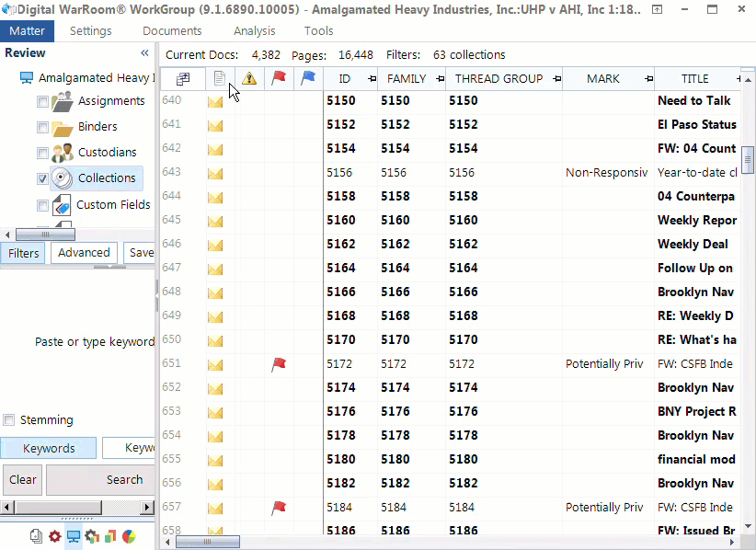756x550 pixels.
Task: Open the pie chart analysis icon
Action: pos(129,536)
